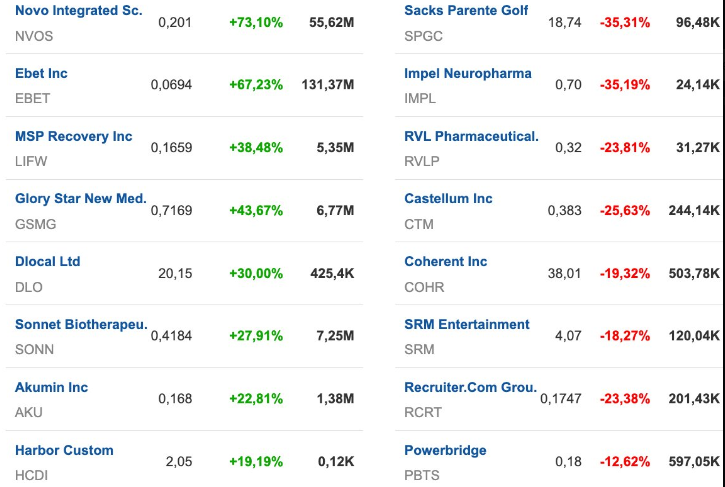Select the CTM ticker symbol
Screen dimensions: 725x487
(x=419, y=224)
